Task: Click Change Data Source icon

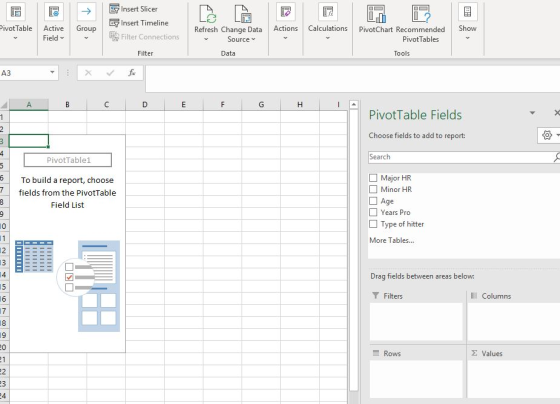Action: [x=242, y=14]
